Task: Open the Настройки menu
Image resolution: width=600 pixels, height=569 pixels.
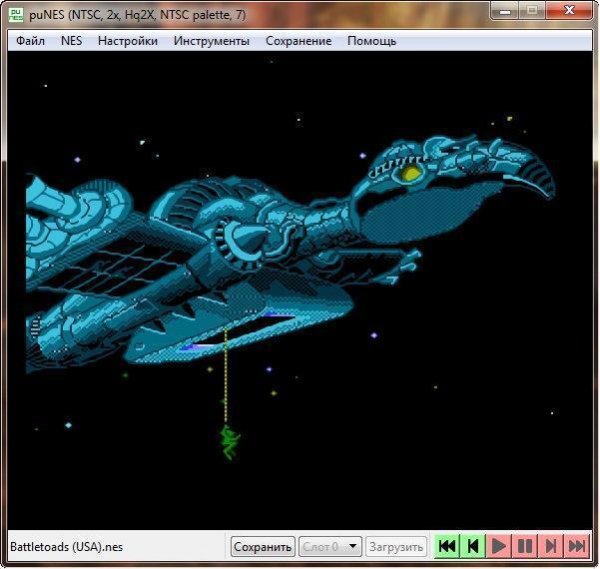Action: tap(127, 41)
